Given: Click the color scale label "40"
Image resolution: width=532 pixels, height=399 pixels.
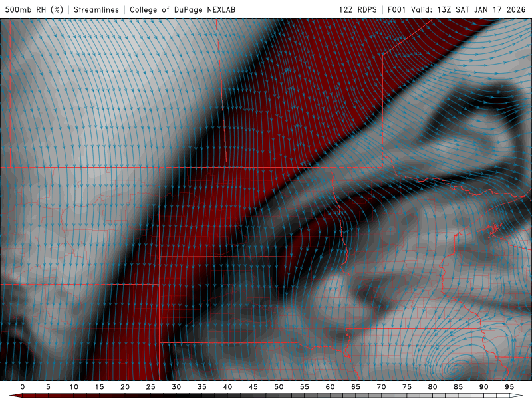Looking at the screenshot, I should tap(227, 387).
